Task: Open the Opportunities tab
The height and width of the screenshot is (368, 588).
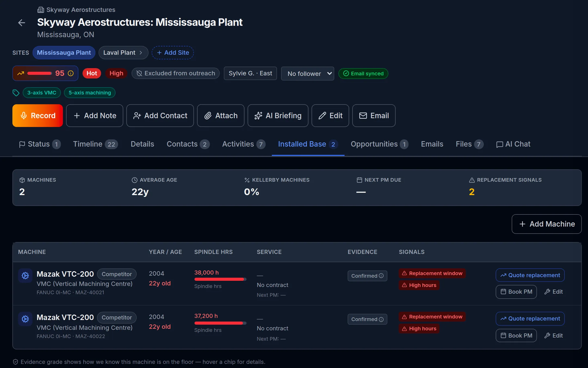Action: pos(379,144)
